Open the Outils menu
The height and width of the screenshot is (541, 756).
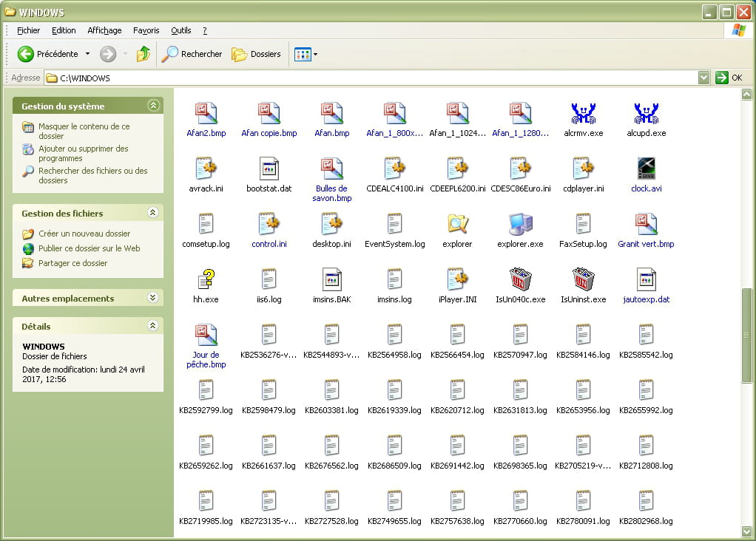(181, 30)
